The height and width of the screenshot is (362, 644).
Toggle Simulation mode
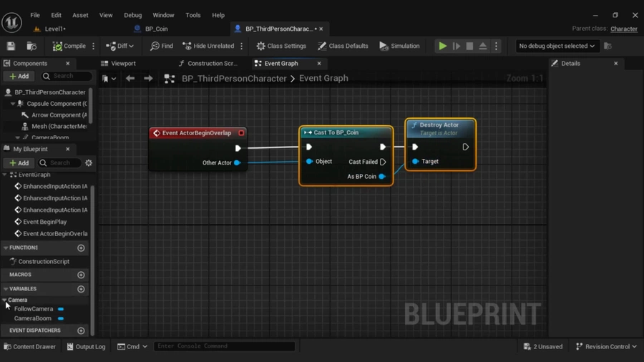coord(399,46)
